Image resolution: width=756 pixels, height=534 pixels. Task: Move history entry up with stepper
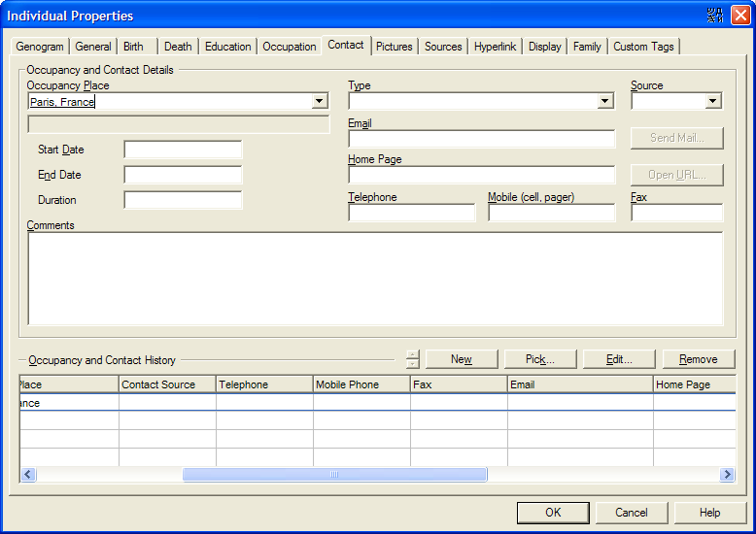[x=413, y=354]
